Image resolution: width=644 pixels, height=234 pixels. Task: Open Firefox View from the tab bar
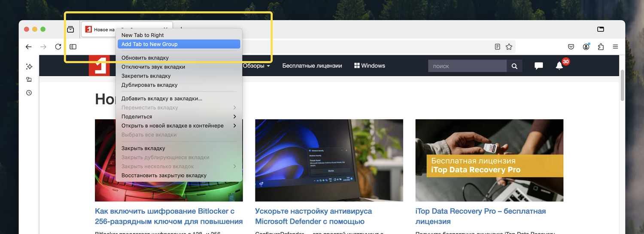70,29
